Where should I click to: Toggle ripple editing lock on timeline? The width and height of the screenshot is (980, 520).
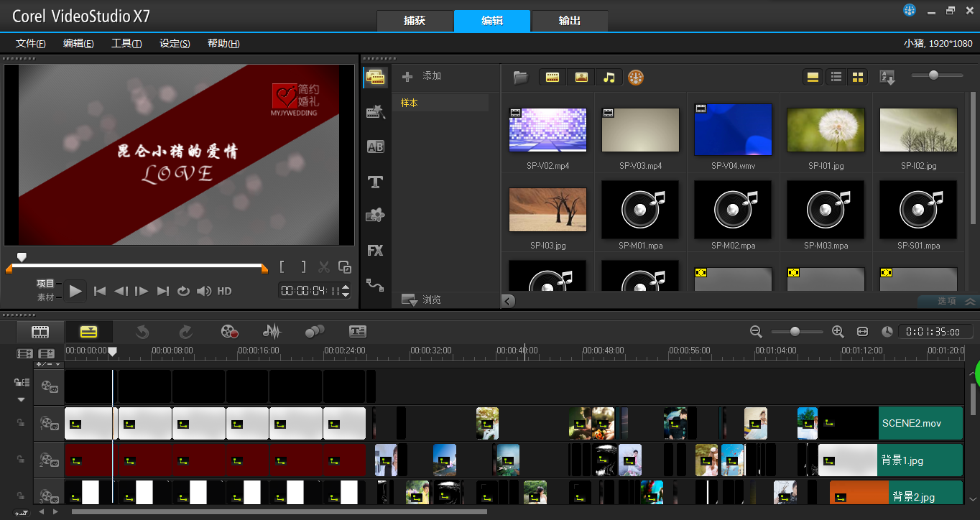point(22,383)
